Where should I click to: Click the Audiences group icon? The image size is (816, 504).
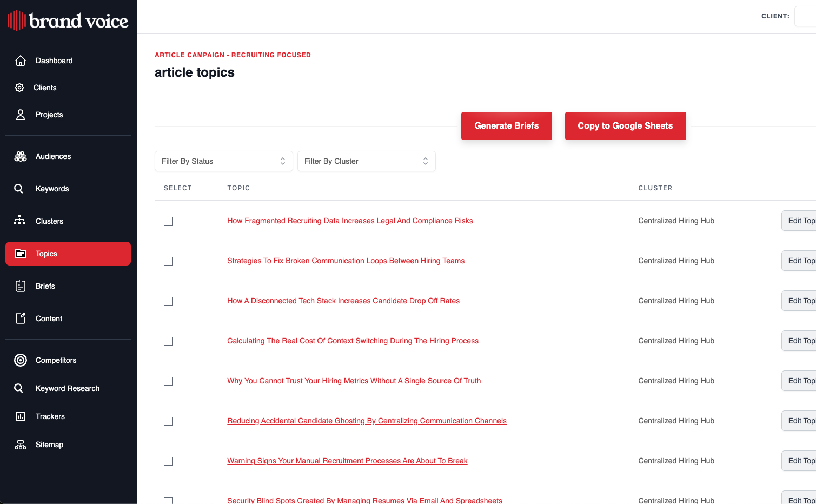coord(21,156)
